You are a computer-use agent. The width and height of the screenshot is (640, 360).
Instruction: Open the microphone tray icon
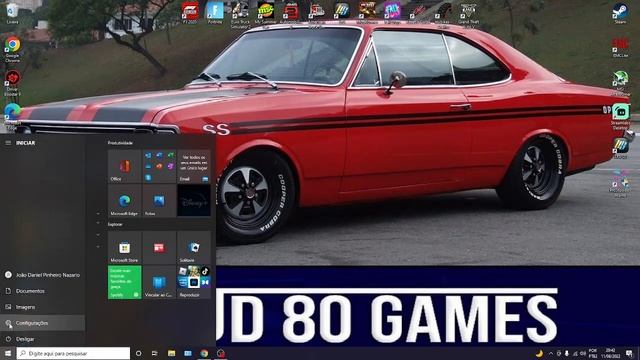(x=567, y=353)
